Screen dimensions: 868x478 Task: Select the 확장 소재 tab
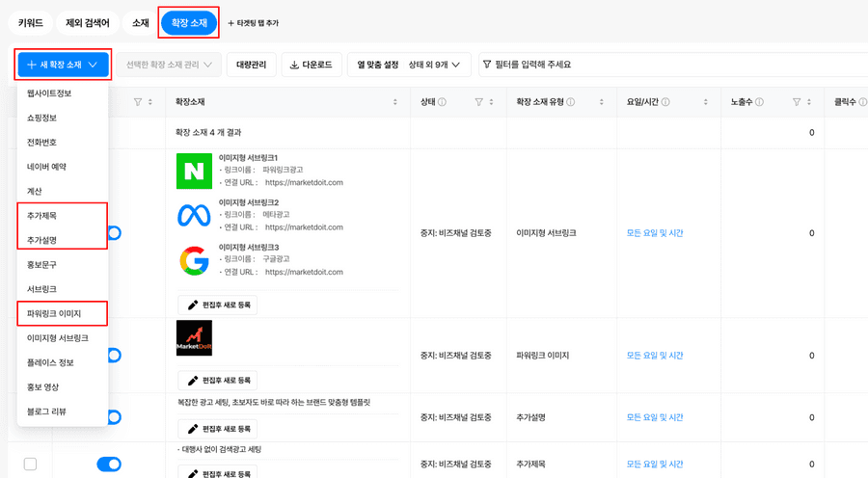(x=189, y=23)
